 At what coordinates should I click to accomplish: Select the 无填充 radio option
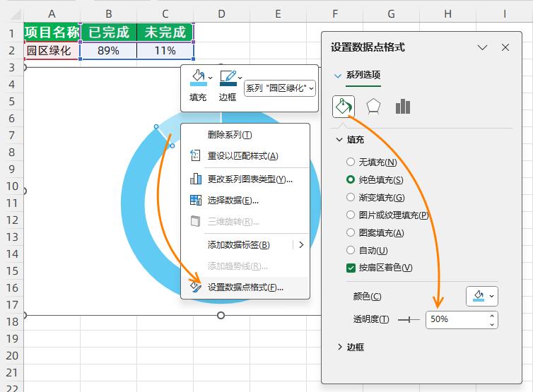pos(351,162)
